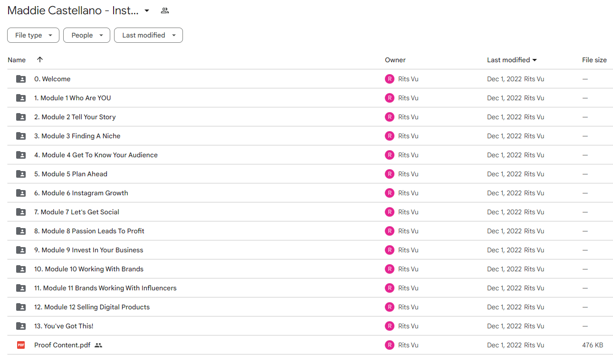Click the File size column header

594,60
